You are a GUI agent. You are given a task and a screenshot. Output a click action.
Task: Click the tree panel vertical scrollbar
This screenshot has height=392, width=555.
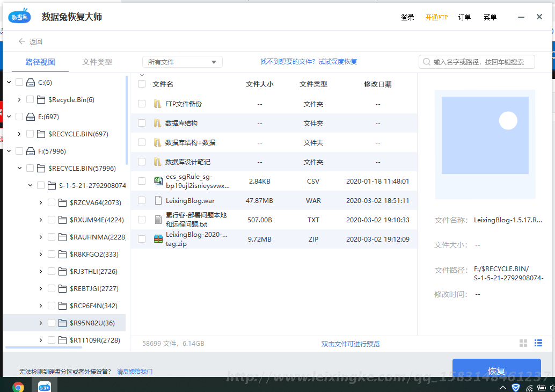coord(127,120)
